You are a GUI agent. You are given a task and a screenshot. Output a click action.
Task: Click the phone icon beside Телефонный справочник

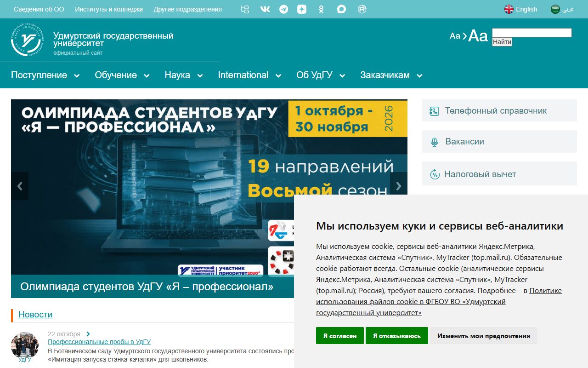tap(434, 111)
